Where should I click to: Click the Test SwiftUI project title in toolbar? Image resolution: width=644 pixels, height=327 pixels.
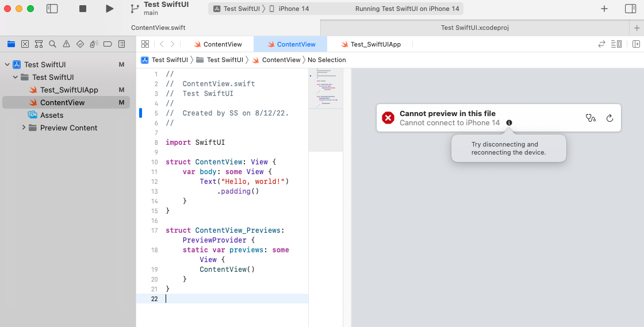pyautogui.click(x=166, y=5)
